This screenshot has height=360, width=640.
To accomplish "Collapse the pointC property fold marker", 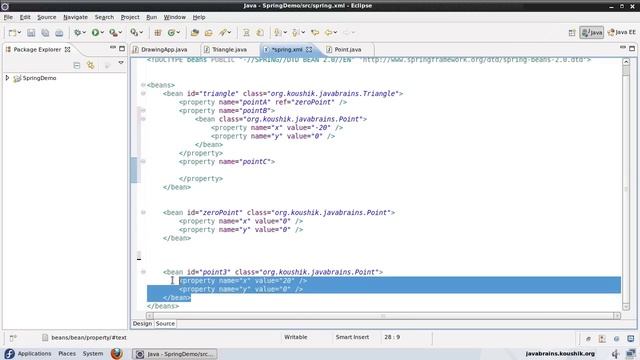I will coord(143,161).
